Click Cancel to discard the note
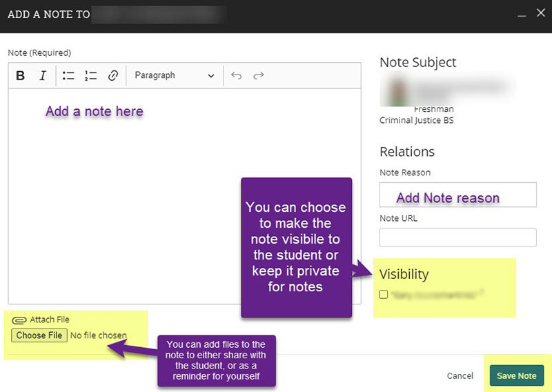This screenshot has width=552, height=392. coord(460,376)
